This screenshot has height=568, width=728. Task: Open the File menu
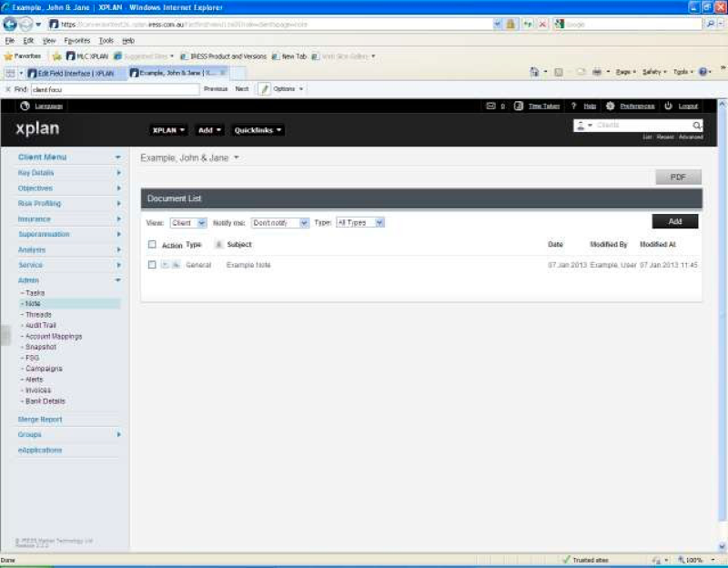pos(10,41)
